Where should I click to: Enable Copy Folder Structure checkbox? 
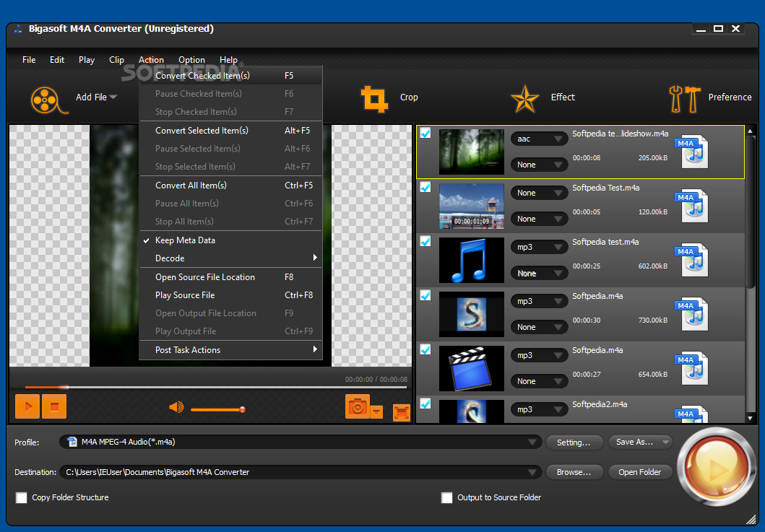22,497
